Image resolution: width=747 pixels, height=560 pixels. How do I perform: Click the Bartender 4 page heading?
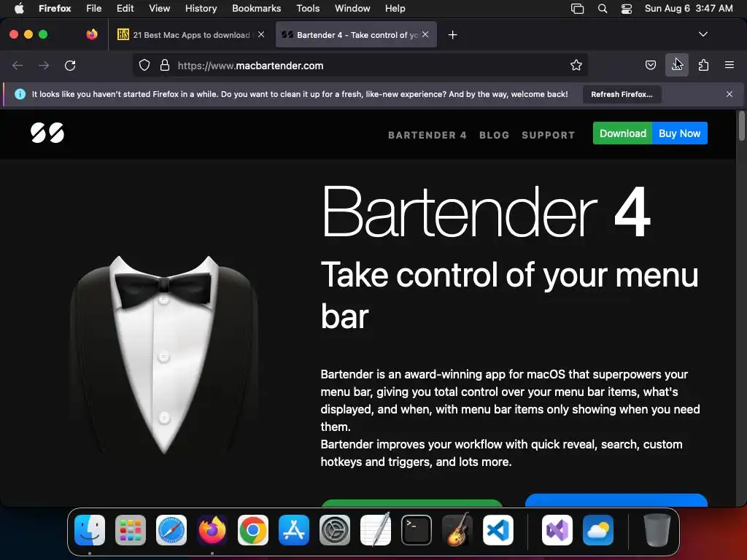click(487, 211)
